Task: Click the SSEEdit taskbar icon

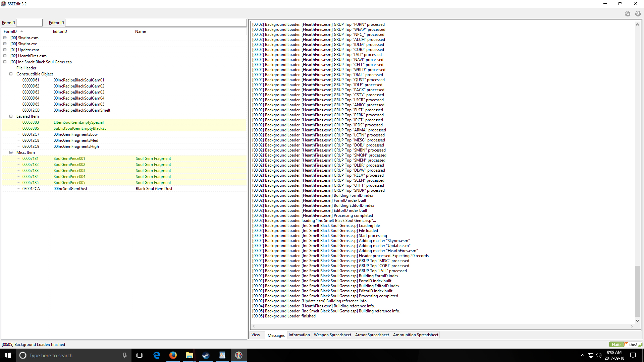Action: 238,355
